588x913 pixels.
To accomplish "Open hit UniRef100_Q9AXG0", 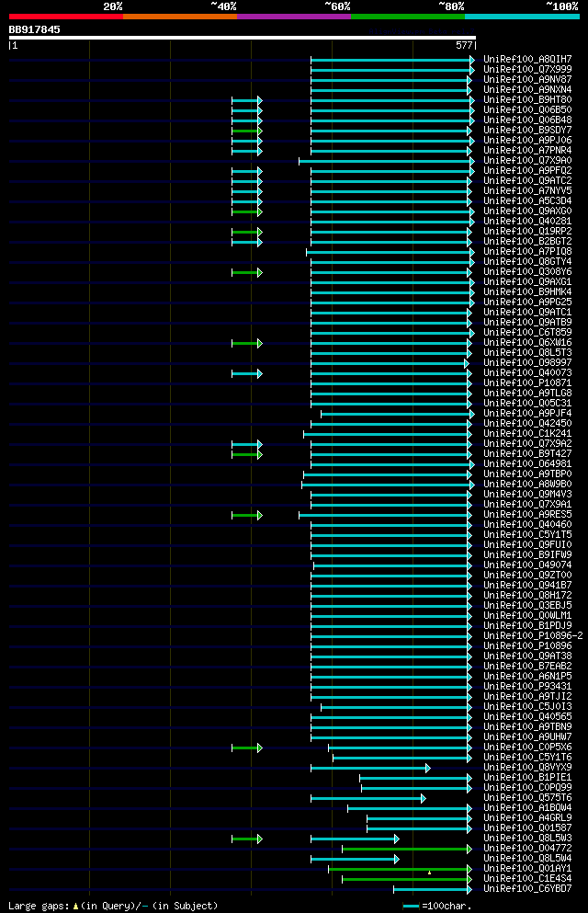I will tap(527, 211).
